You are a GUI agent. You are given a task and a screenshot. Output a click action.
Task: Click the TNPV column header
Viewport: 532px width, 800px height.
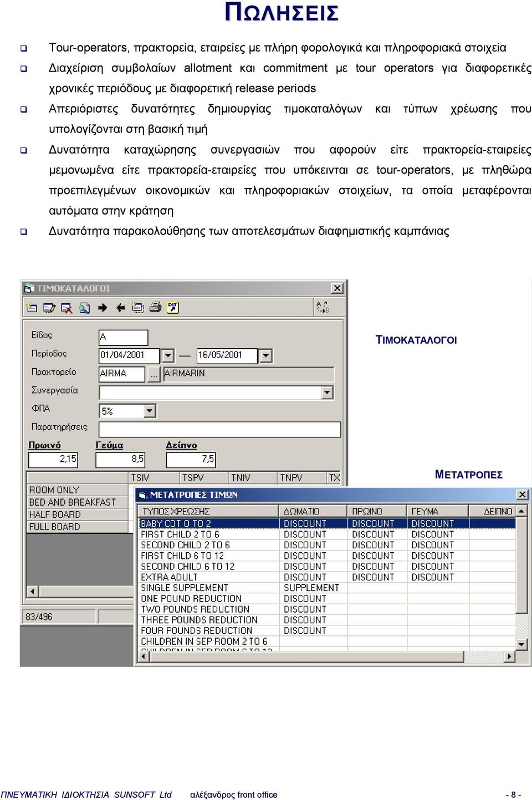click(x=301, y=478)
